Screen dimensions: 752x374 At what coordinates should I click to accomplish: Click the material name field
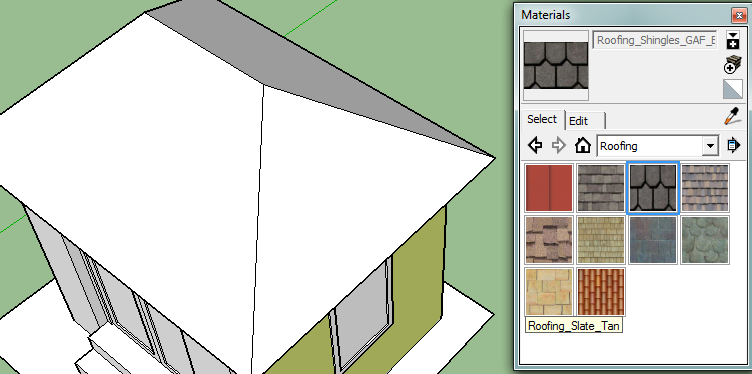pos(655,40)
